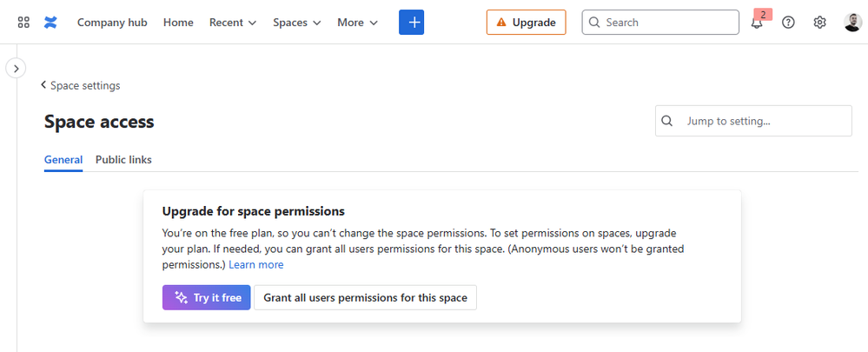Expand the More dropdown
868x352 pixels.
[x=358, y=23]
